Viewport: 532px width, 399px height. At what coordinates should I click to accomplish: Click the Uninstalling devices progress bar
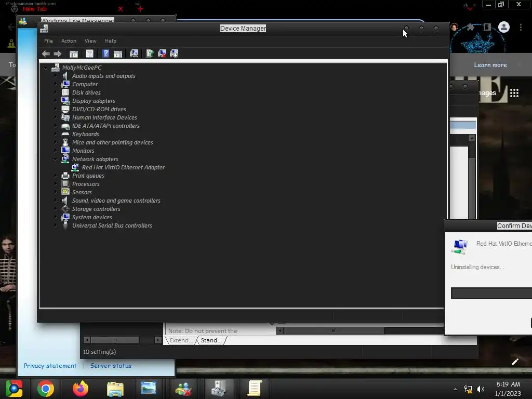(x=491, y=293)
